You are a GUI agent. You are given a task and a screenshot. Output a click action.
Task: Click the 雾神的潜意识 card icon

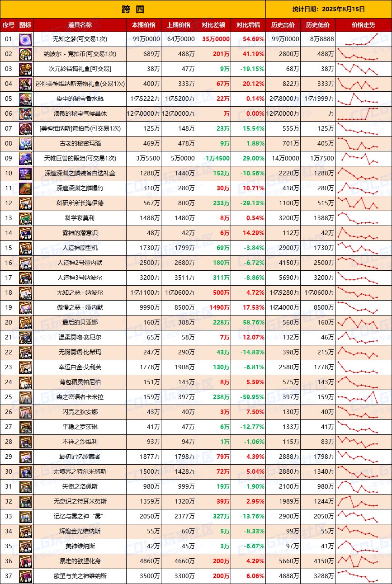tap(25, 233)
